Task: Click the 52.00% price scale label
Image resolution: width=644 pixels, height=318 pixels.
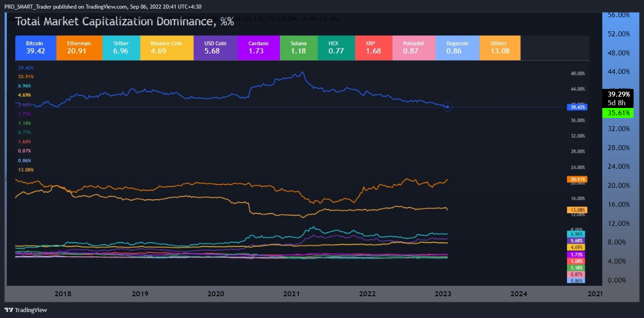Action: [619, 34]
